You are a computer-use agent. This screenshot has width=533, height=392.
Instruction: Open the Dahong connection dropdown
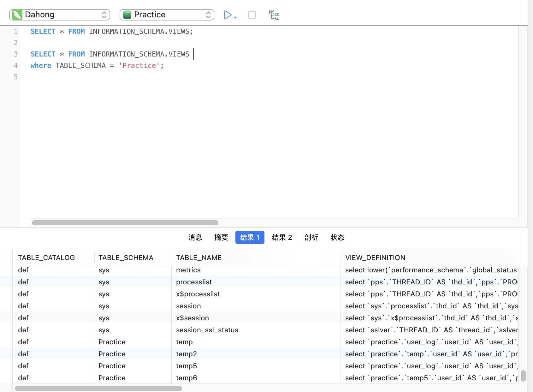click(60, 15)
